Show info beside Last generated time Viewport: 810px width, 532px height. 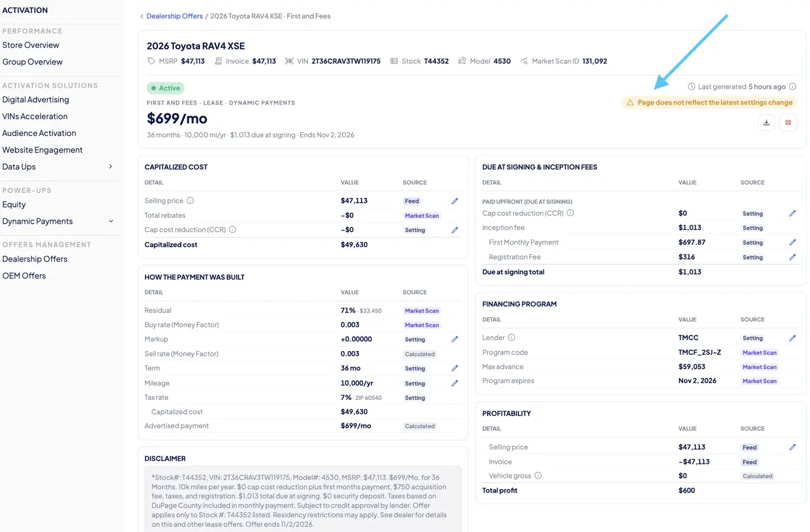(x=793, y=87)
